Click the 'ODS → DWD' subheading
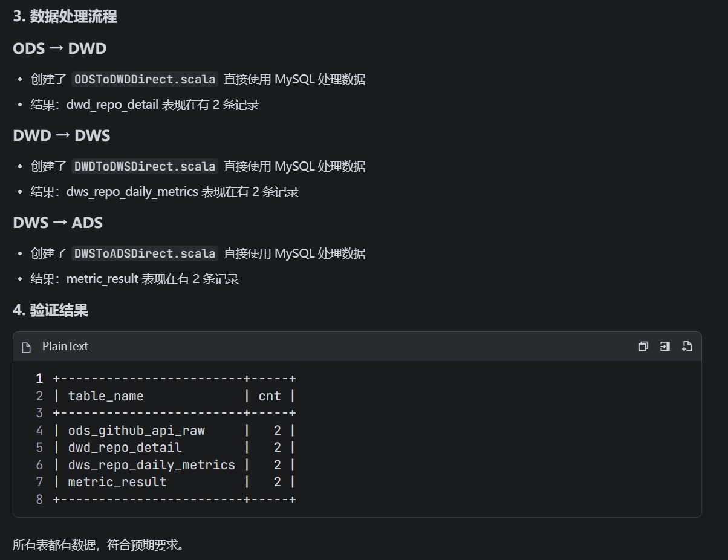 [x=60, y=48]
